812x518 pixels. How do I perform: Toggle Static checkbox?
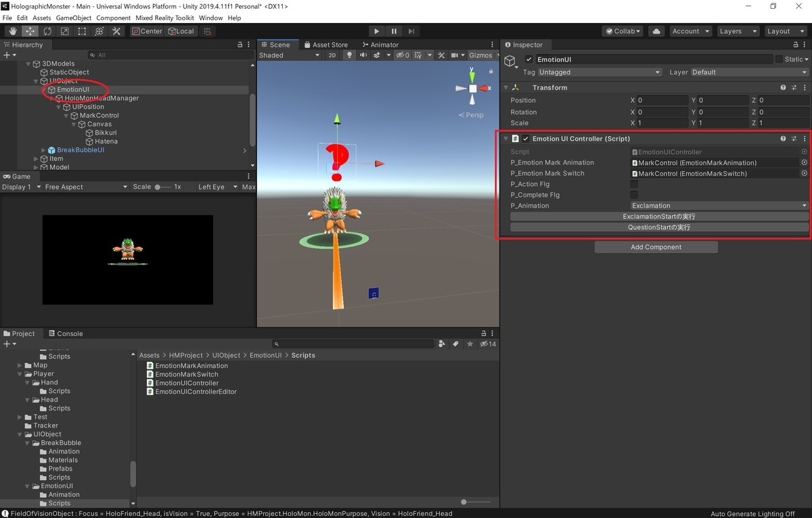tap(779, 60)
